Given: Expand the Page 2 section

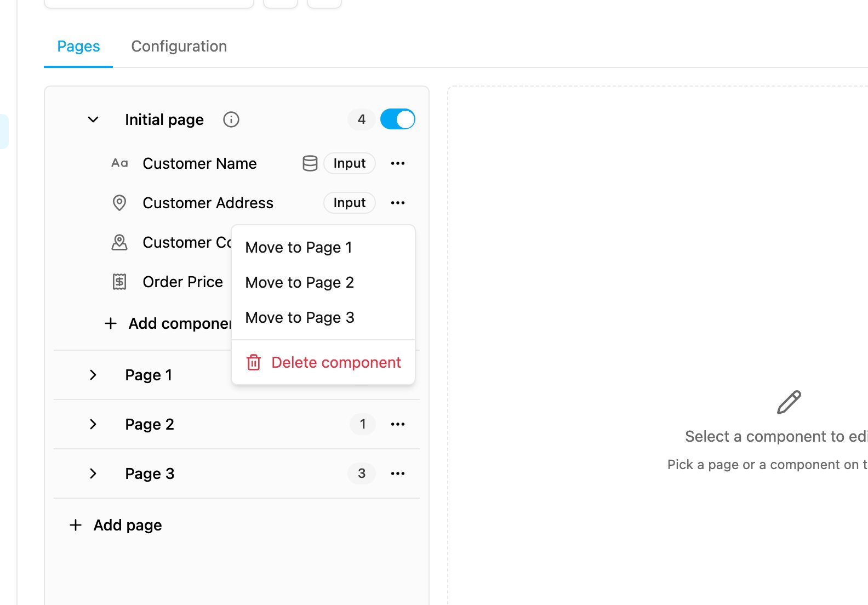Looking at the screenshot, I should (x=93, y=424).
